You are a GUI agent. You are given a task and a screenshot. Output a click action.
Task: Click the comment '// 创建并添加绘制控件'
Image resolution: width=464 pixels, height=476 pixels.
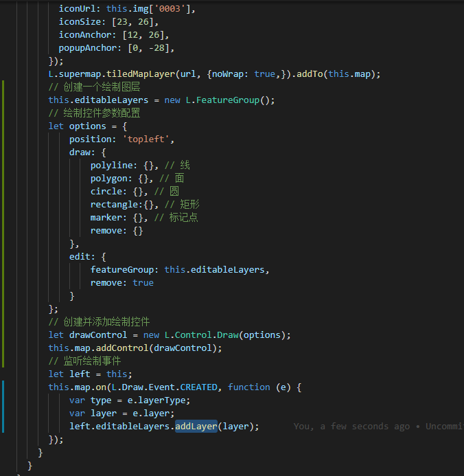[x=99, y=321]
